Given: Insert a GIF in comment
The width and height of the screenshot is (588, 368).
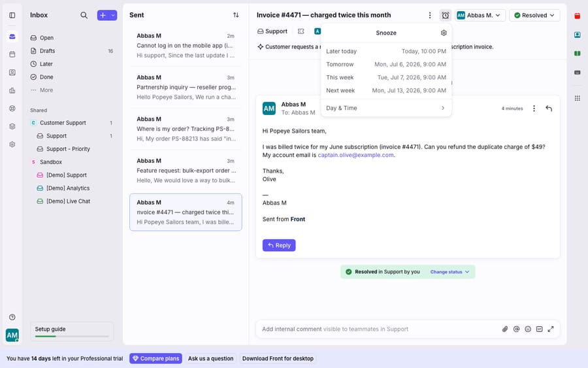Looking at the screenshot, I should [x=539, y=329].
